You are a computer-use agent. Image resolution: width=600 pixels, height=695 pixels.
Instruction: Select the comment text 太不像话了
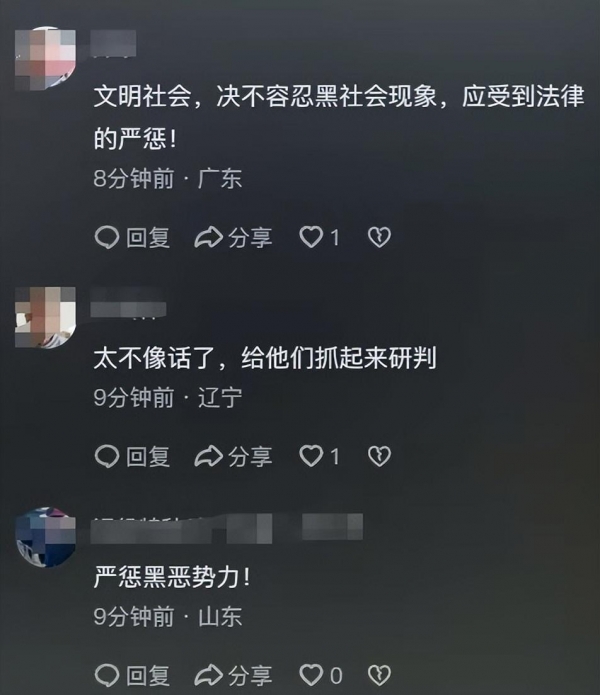point(265,358)
